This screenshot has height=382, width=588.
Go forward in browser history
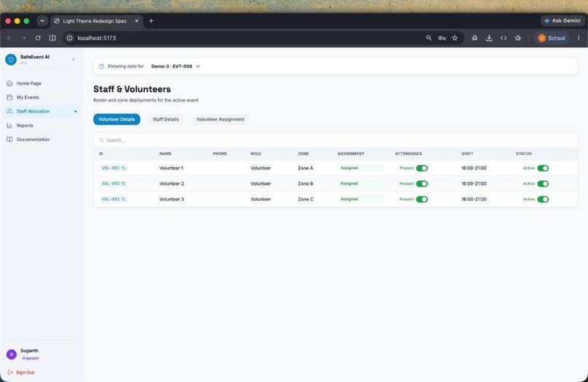pos(23,38)
